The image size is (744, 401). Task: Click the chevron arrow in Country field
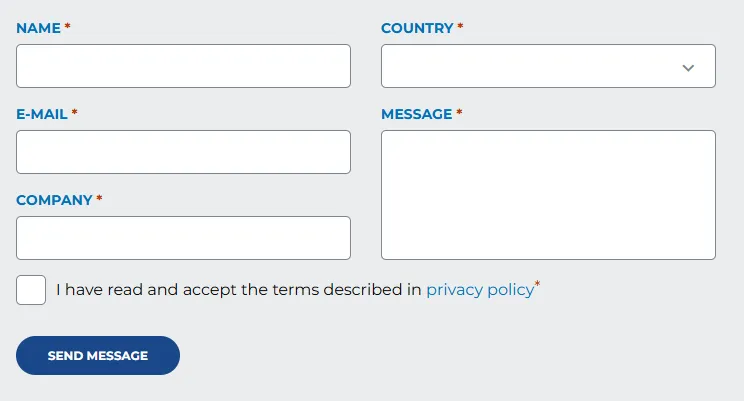(x=688, y=68)
